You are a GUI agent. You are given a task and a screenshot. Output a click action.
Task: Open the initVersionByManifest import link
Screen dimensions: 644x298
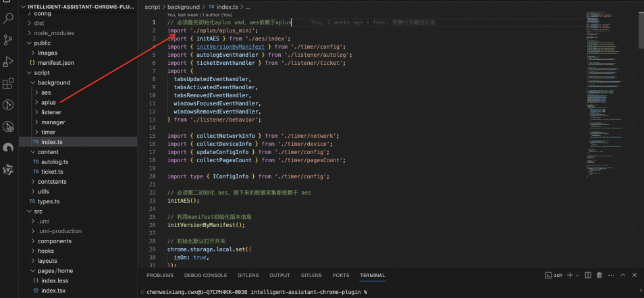[230, 47]
